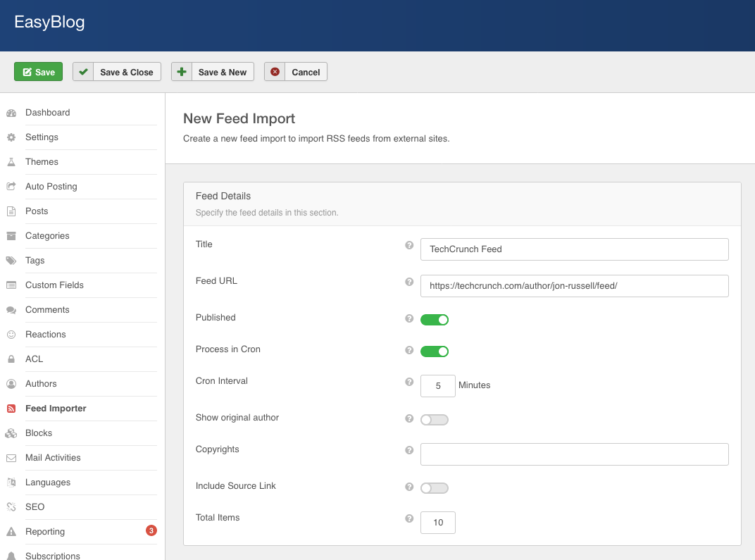Go to Themes section

pyautogui.click(x=42, y=162)
